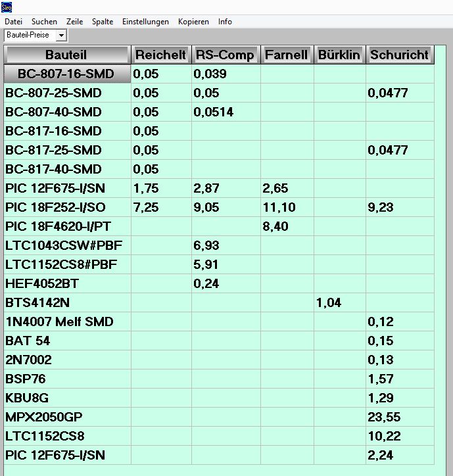The image size is (453, 476).
Task: Open the Datei menu
Action: pyautogui.click(x=13, y=22)
